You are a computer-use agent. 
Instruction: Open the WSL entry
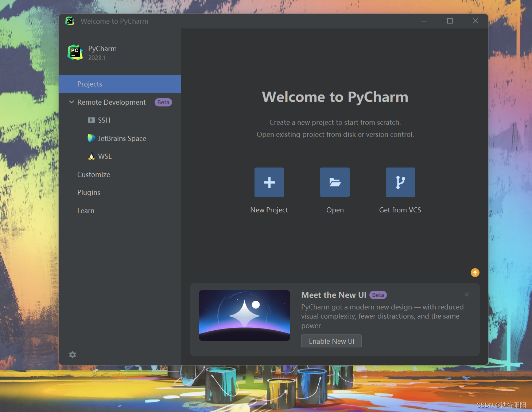click(x=120, y=156)
